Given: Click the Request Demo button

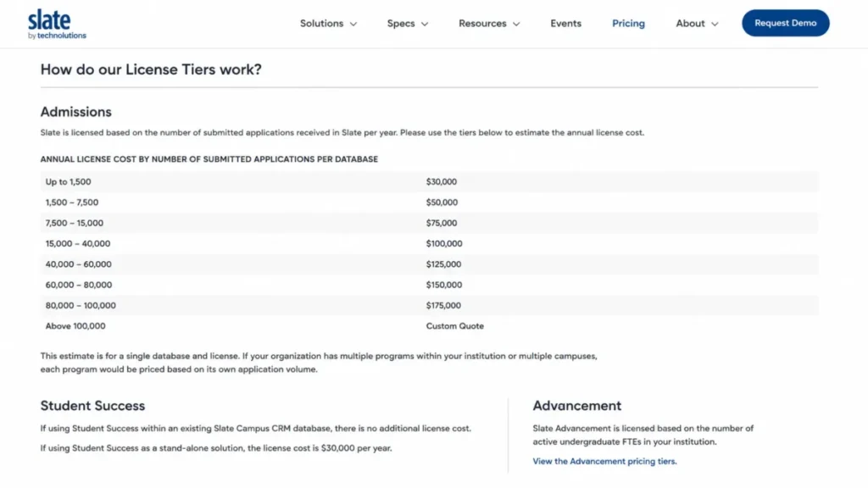Looking at the screenshot, I should pyautogui.click(x=786, y=23).
